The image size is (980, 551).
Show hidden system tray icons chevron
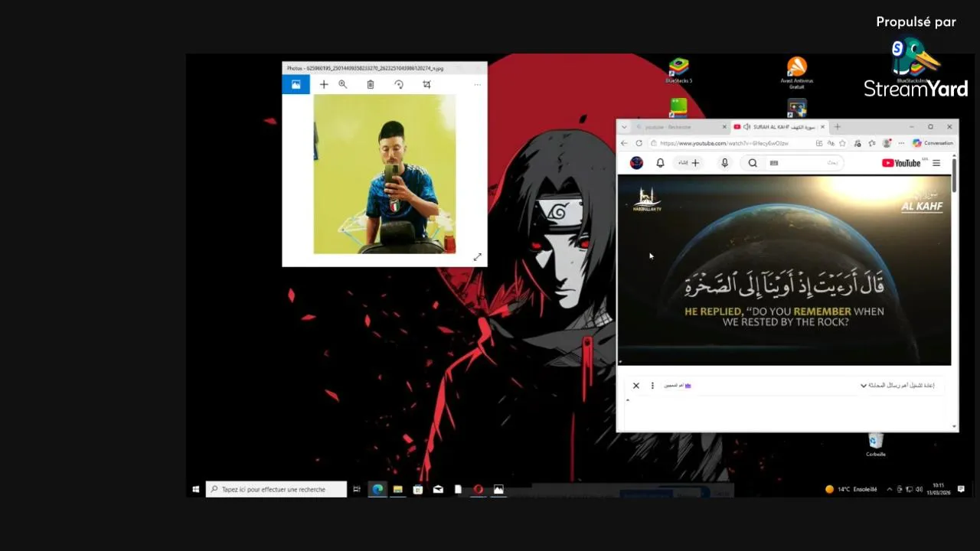tap(890, 489)
